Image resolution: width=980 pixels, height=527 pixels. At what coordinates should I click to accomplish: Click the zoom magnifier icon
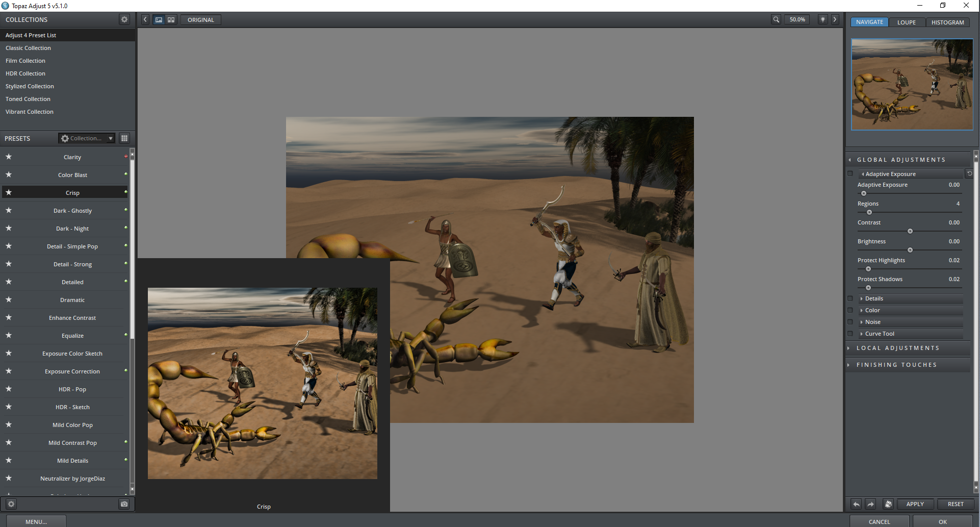[776, 19]
